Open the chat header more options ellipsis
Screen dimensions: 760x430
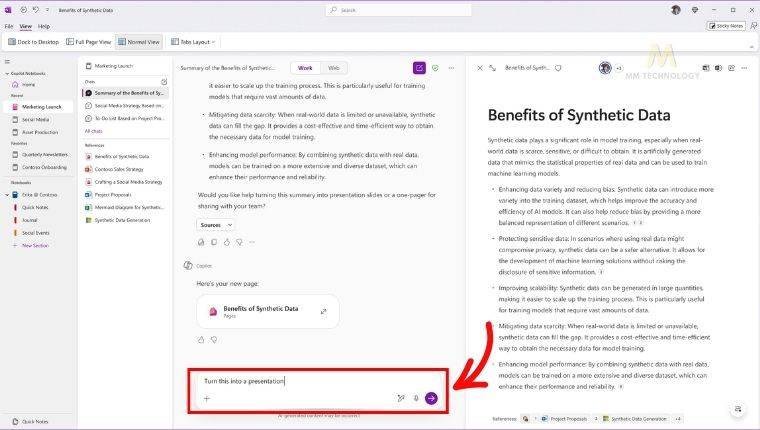(x=451, y=68)
